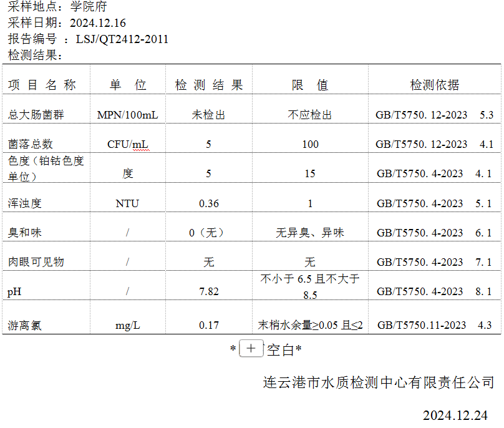Select the 未检出 result cell
The image size is (504, 428).
(x=208, y=115)
